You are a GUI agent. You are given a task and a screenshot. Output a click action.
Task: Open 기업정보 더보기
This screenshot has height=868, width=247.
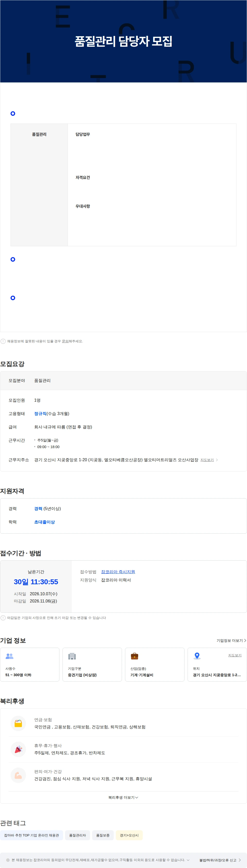pyautogui.click(x=231, y=640)
